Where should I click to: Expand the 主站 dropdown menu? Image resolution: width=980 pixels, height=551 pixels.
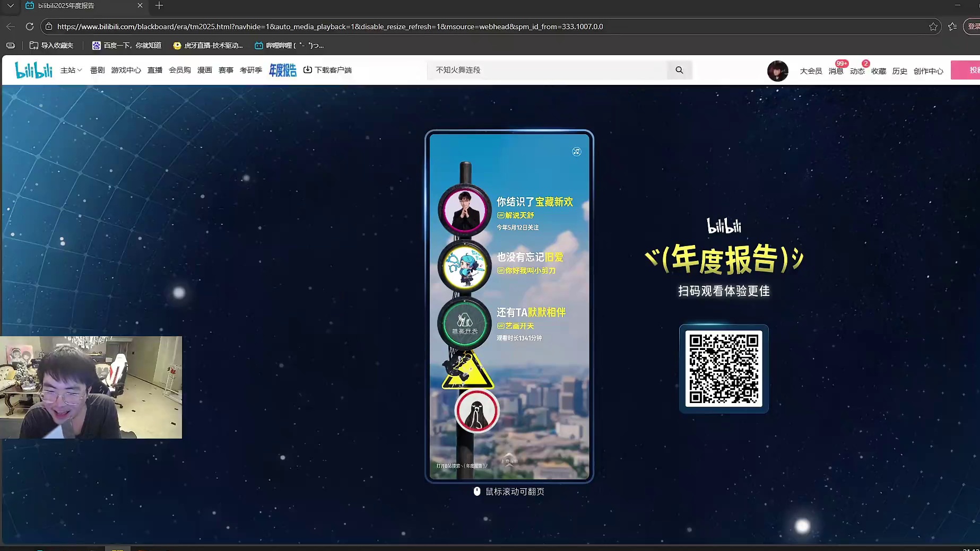coord(71,70)
